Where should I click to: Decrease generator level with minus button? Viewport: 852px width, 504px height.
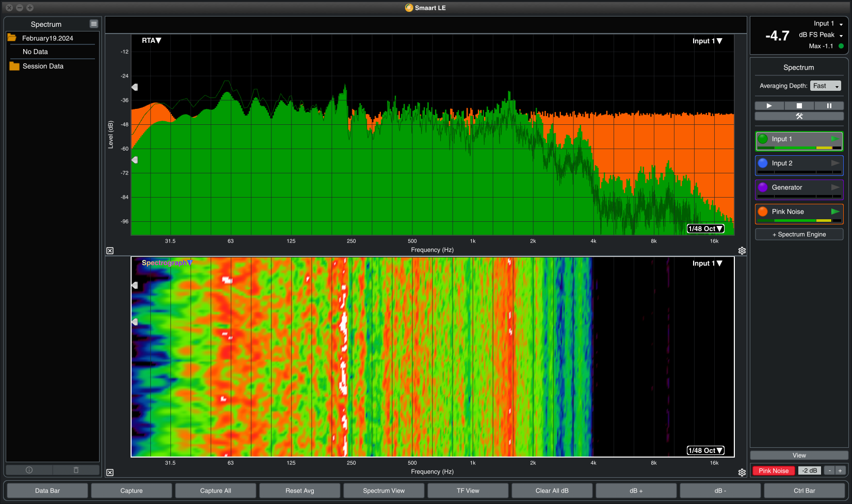[829, 470]
